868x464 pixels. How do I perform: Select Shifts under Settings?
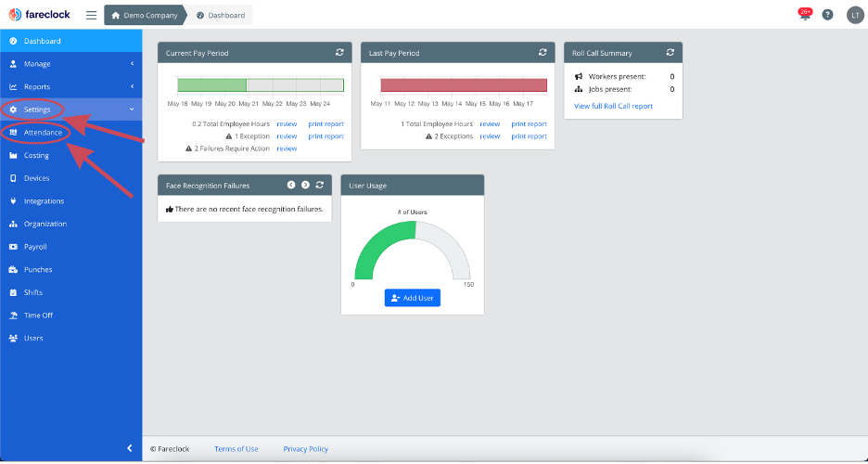pyautogui.click(x=70, y=292)
